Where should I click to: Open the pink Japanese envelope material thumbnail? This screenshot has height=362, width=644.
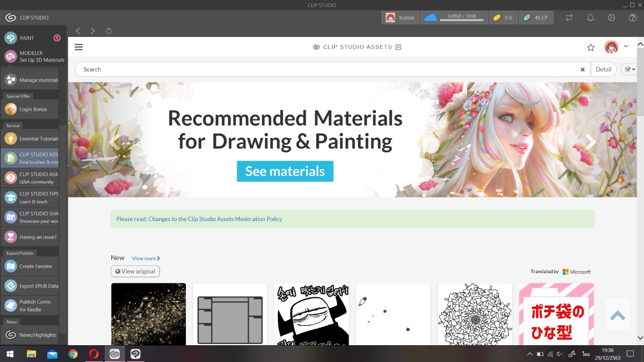coord(556,314)
